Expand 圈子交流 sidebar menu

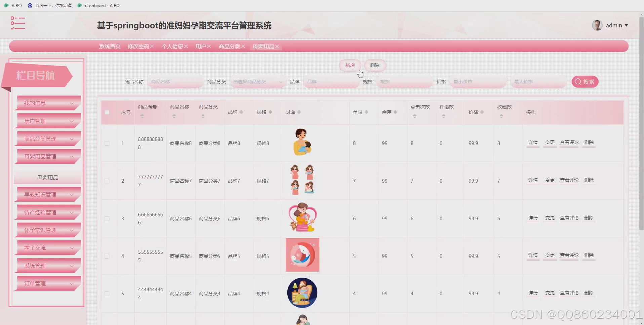pyautogui.click(x=47, y=248)
